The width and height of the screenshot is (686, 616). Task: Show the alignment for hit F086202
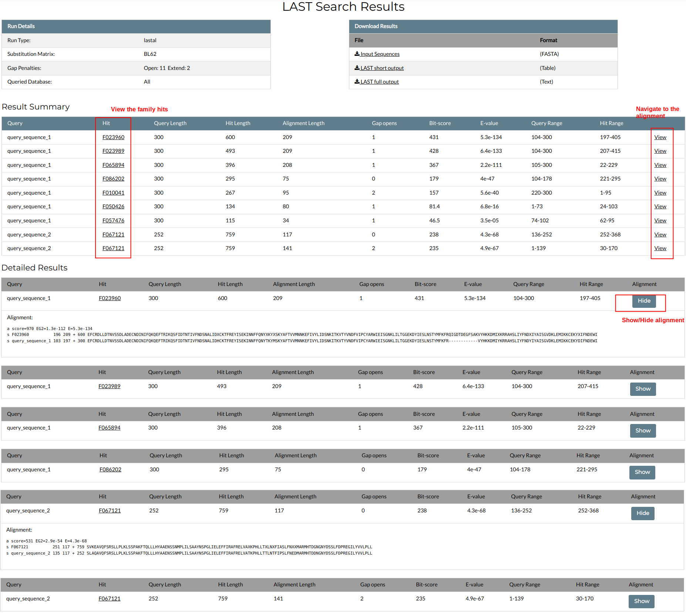point(642,472)
